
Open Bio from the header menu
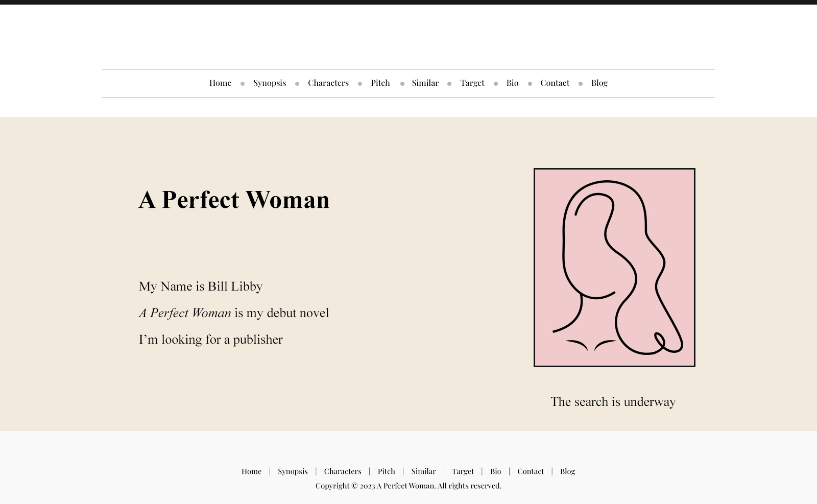(512, 83)
